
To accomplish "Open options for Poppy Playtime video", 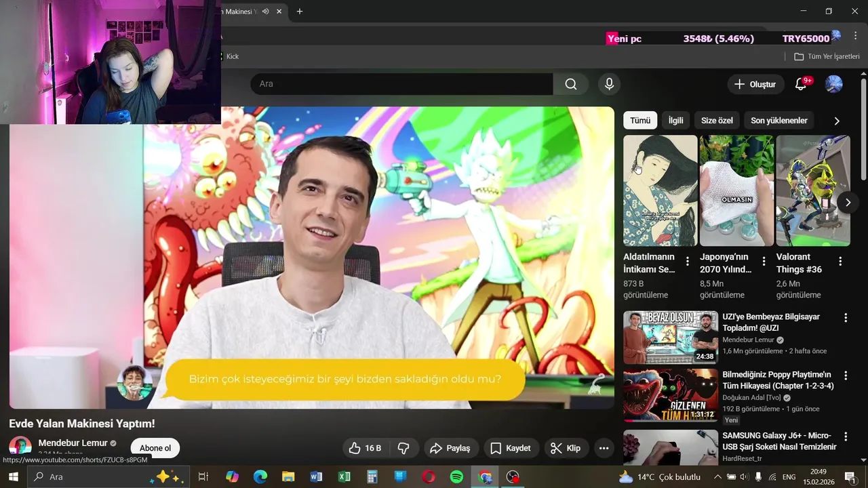I will (846, 375).
